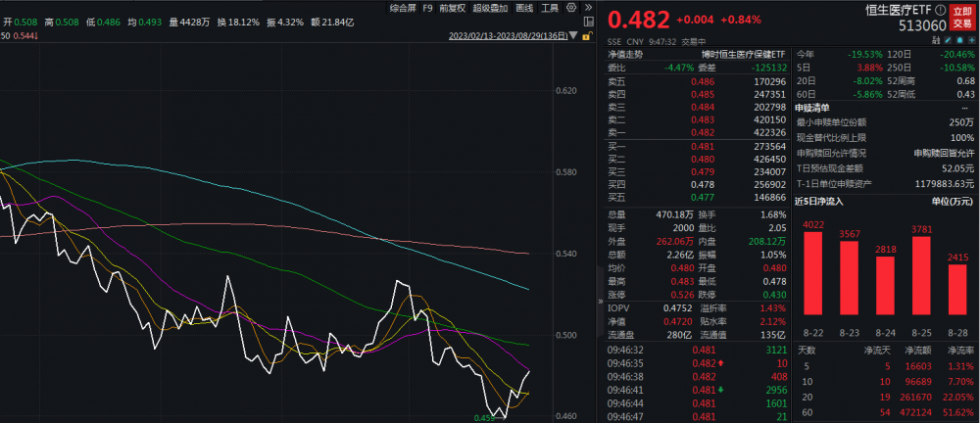Open the 工具 tools menu
Image resolution: width=980 pixels, height=423 pixels.
tap(550, 8)
